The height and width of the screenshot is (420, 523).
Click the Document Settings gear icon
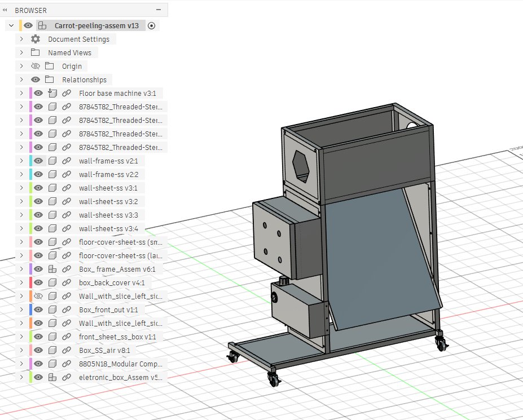(x=36, y=39)
